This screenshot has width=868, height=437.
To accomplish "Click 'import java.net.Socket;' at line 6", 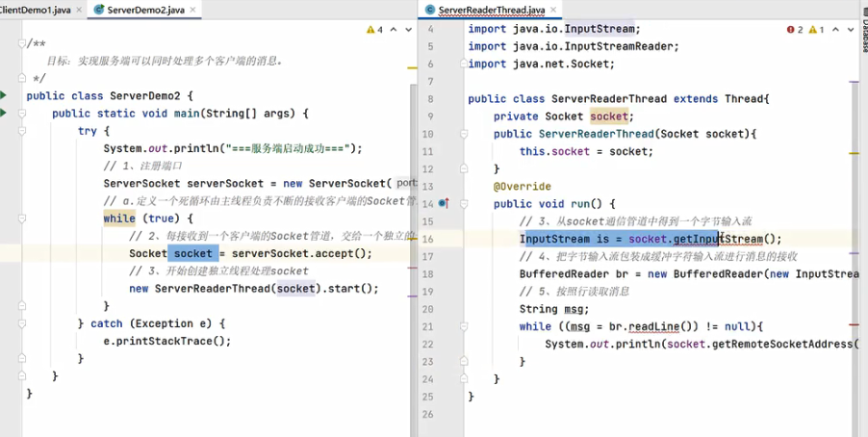I will [x=542, y=64].
